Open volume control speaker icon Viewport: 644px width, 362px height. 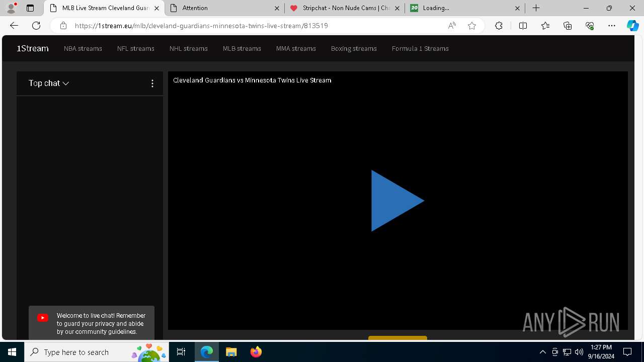point(579,352)
